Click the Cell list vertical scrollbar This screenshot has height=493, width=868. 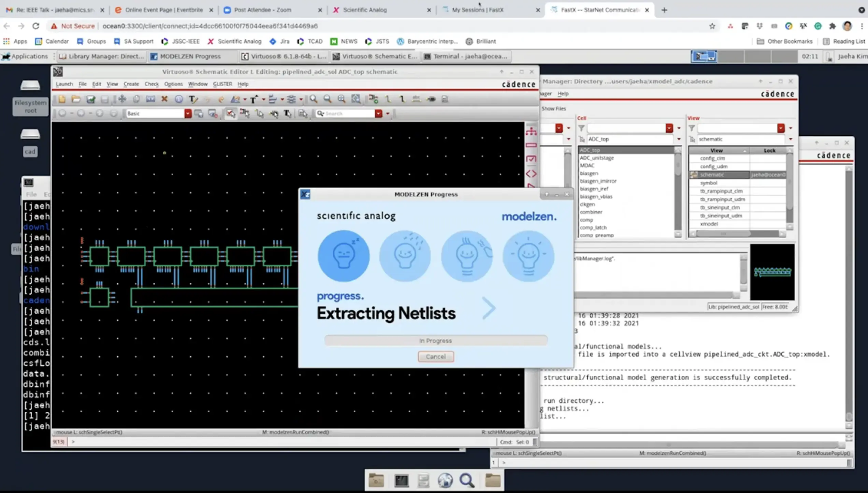[678, 193]
